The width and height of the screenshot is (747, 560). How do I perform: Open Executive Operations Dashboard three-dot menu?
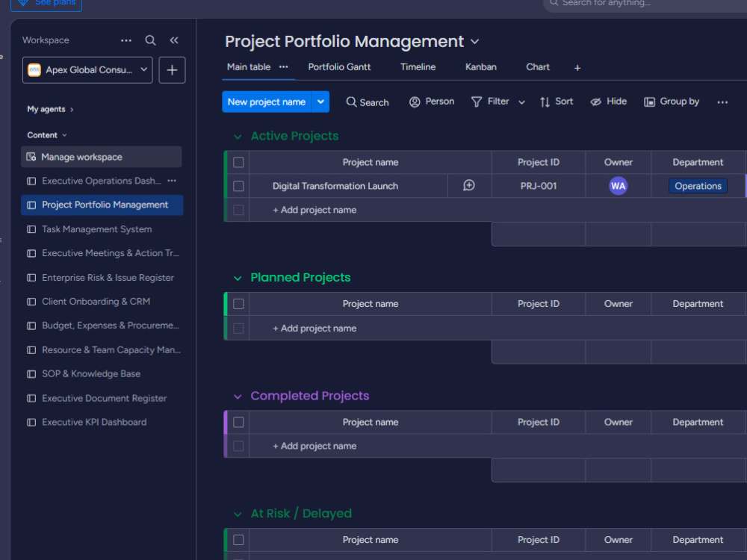172,181
